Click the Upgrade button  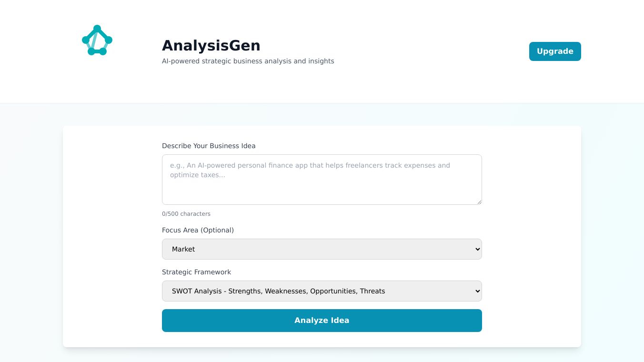[555, 51]
